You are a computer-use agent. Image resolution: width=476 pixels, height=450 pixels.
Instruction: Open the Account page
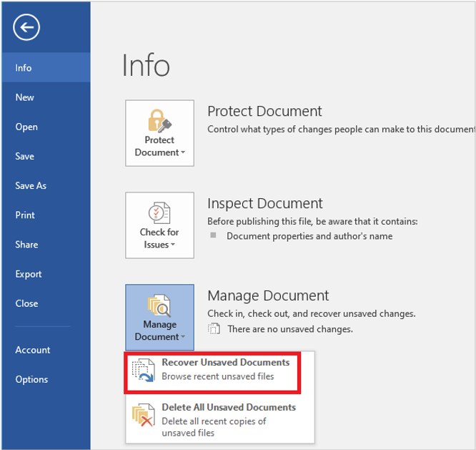pyautogui.click(x=46, y=350)
